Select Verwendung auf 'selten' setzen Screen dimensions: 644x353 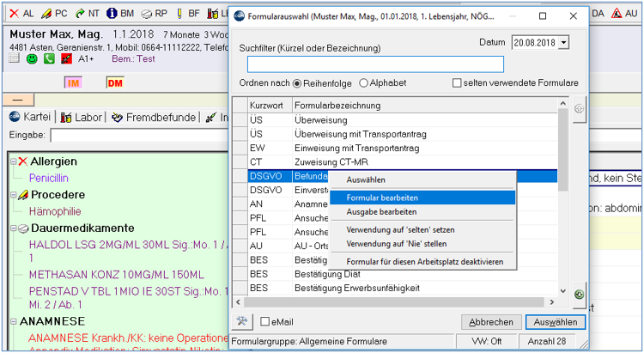pyautogui.click(x=422, y=229)
